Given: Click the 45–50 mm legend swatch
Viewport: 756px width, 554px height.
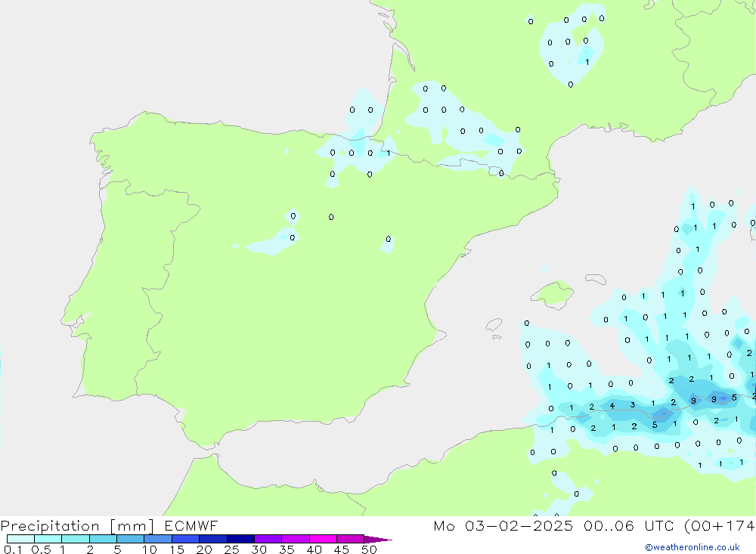Looking at the screenshot, I should pyautogui.click(x=350, y=539).
